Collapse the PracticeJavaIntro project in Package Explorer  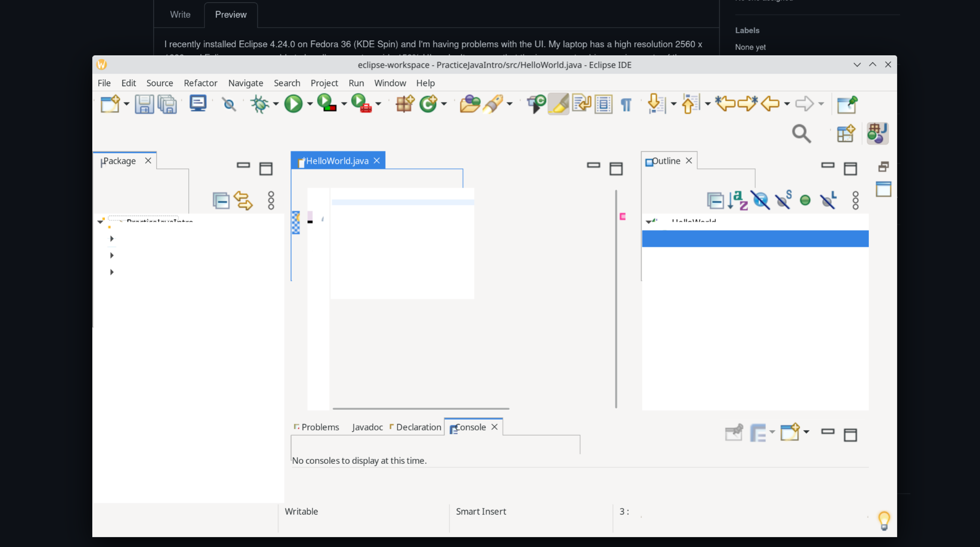pos(100,222)
